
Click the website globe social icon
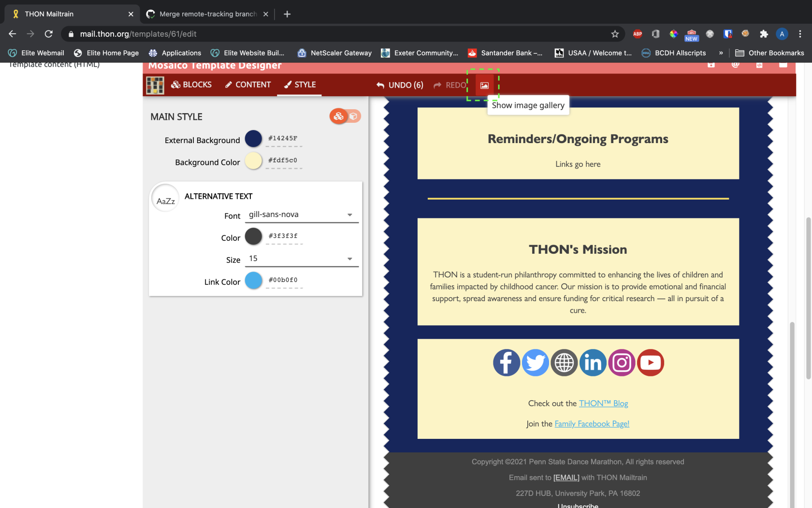(564, 363)
